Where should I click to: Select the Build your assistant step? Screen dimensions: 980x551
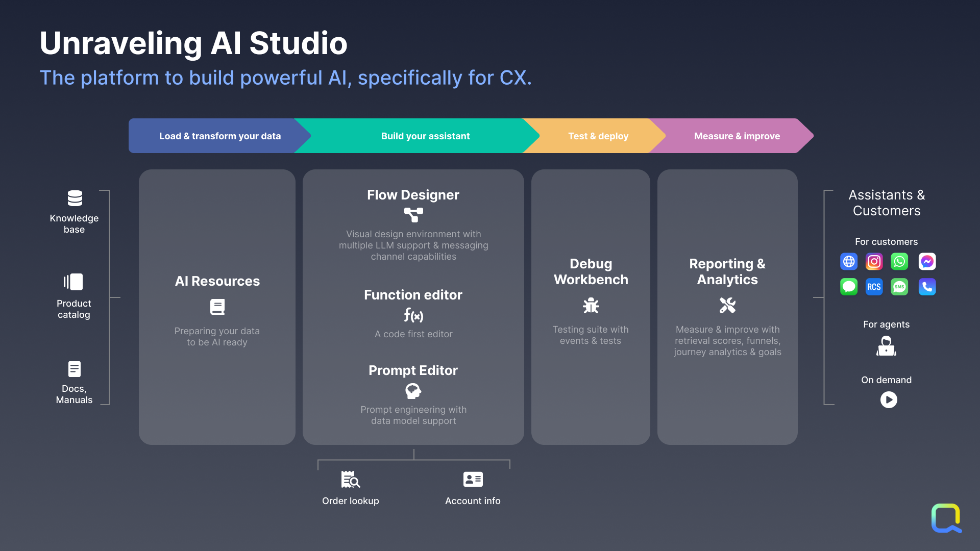[425, 136]
